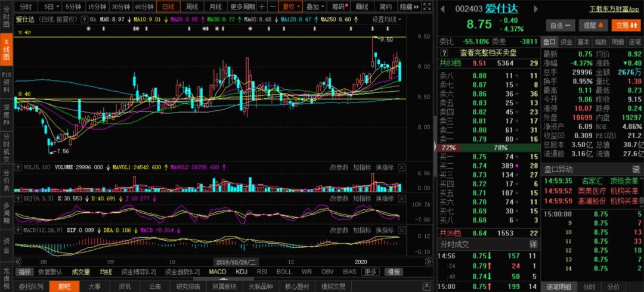Open 更多 indicators list

(370, 272)
